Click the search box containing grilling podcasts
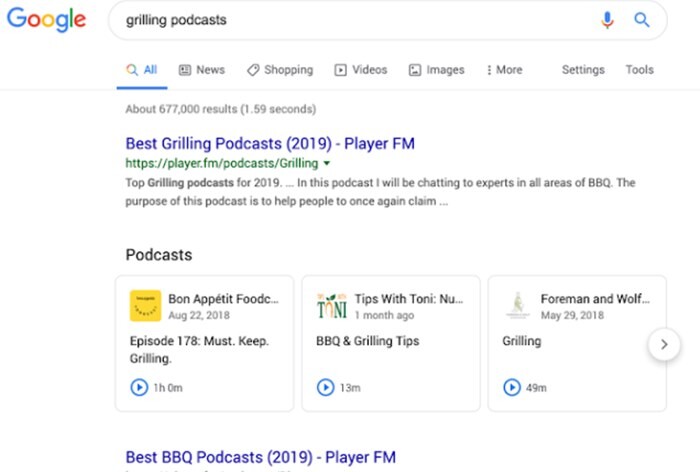Screen dimensions: 700x472 pyautogui.click(x=350, y=20)
